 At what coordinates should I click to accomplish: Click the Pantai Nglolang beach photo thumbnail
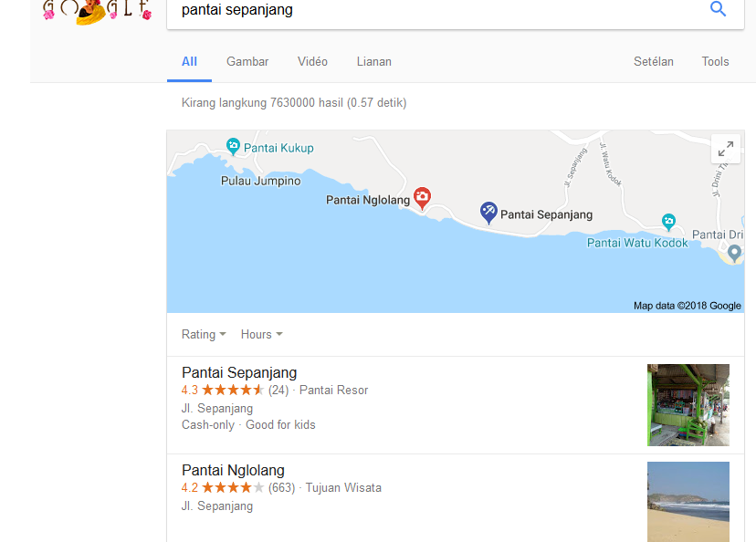tap(688, 502)
